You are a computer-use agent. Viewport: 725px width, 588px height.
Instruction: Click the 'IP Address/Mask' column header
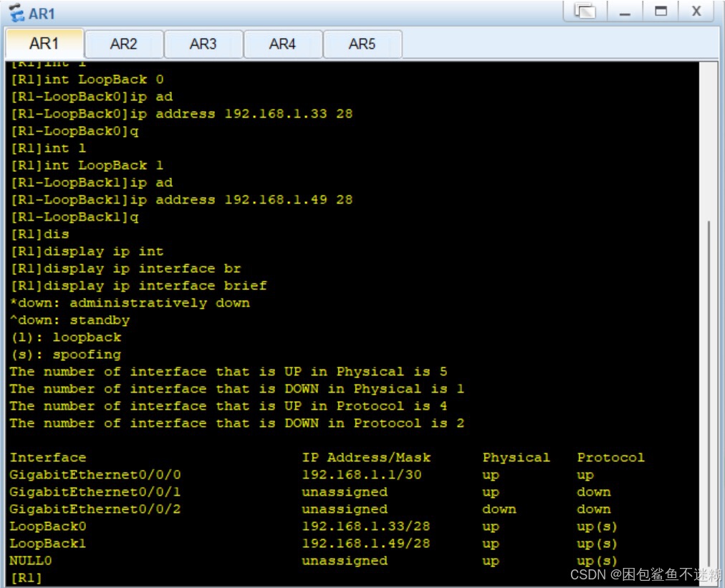tap(366, 458)
